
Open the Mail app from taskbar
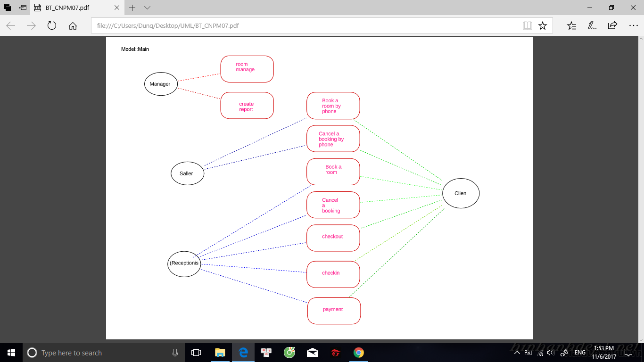(312, 353)
